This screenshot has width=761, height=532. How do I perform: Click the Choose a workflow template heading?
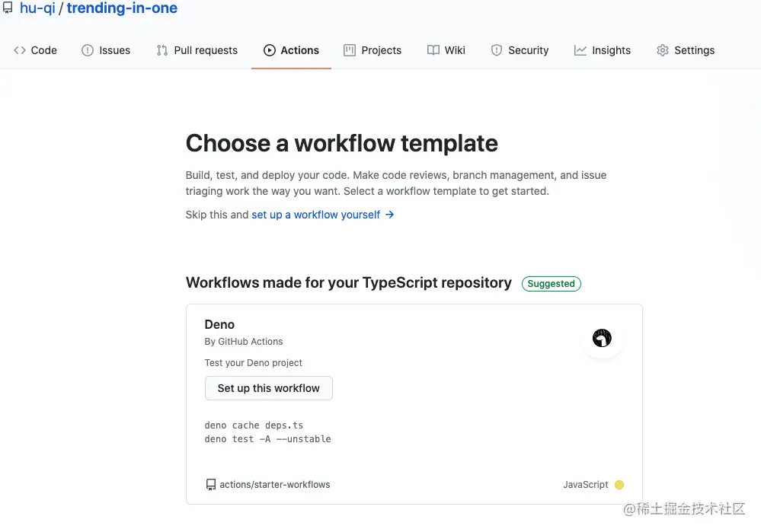(342, 144)
